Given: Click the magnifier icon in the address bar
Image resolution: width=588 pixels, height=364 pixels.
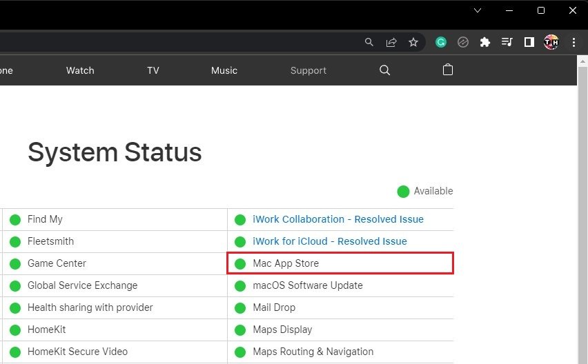Looking at the screenshot, I should [369, 42].
